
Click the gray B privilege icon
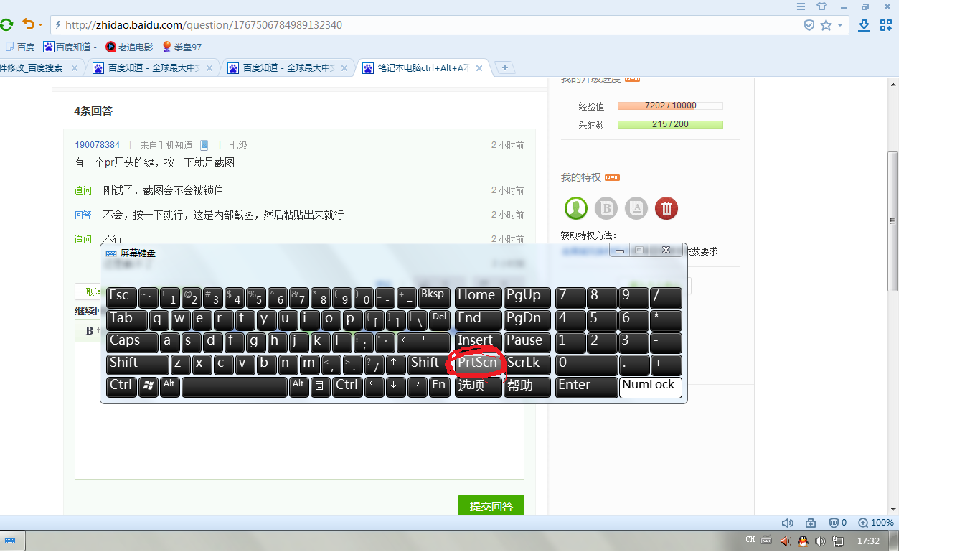click(x=606, y=208)
